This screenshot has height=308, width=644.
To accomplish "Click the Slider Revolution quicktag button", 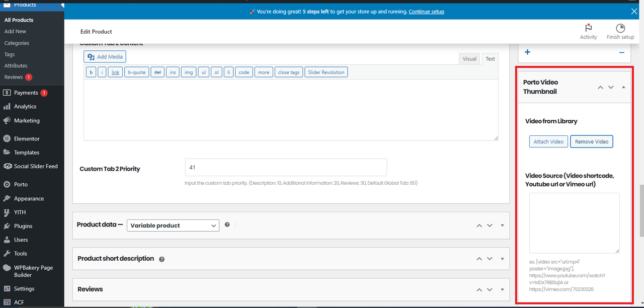I will pos(327,72).
